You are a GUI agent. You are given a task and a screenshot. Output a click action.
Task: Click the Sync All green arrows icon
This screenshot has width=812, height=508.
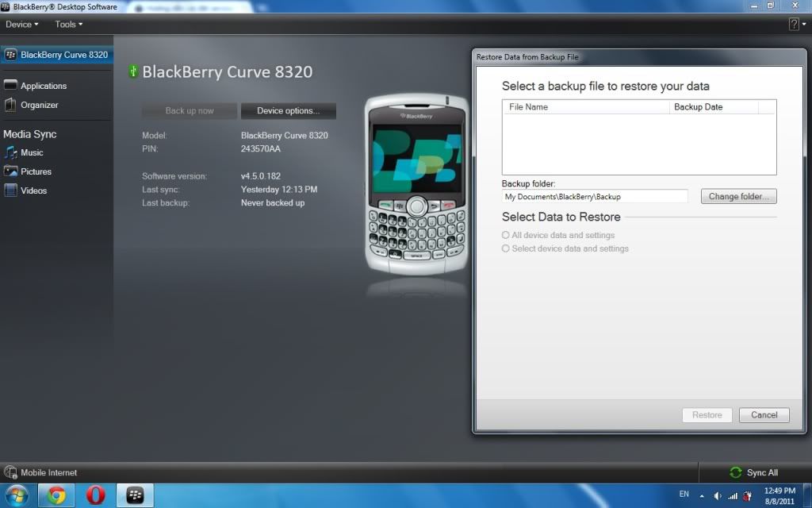(735, 473)
